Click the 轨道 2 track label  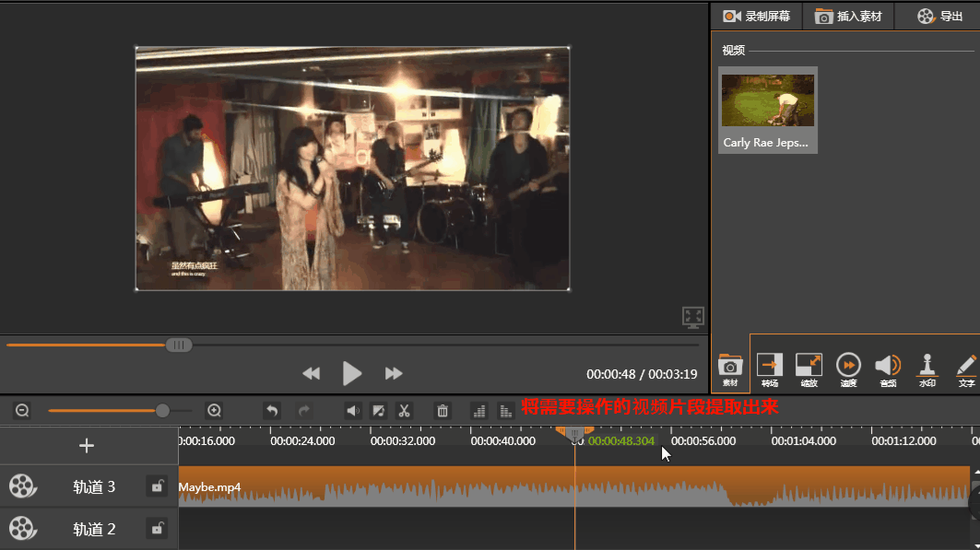(x=94, y=530)
